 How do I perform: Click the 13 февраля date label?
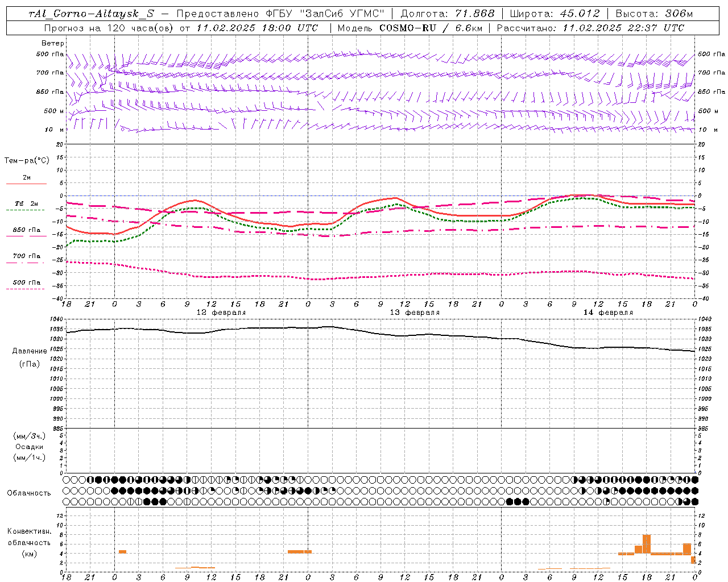coord(415,313)
